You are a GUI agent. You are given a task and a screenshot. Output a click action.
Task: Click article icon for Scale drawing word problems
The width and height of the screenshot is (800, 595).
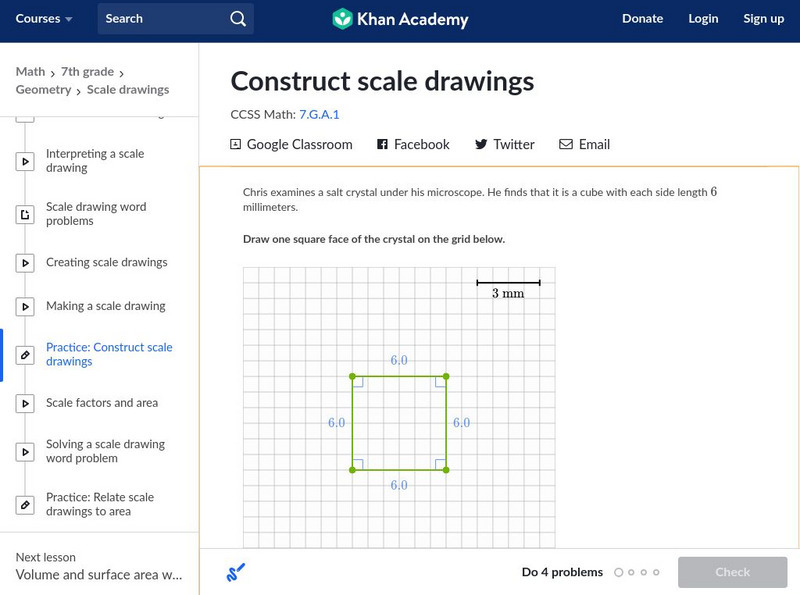(25, 214)
